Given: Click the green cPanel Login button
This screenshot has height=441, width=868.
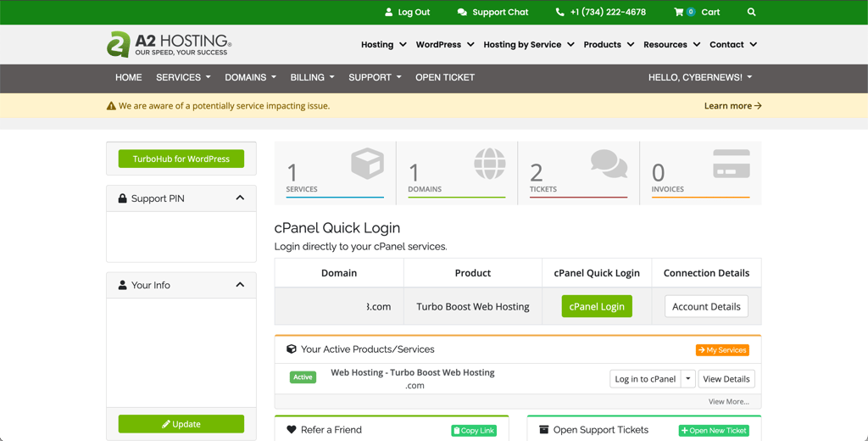Looking at the screenshot, I should click(597, 306).
